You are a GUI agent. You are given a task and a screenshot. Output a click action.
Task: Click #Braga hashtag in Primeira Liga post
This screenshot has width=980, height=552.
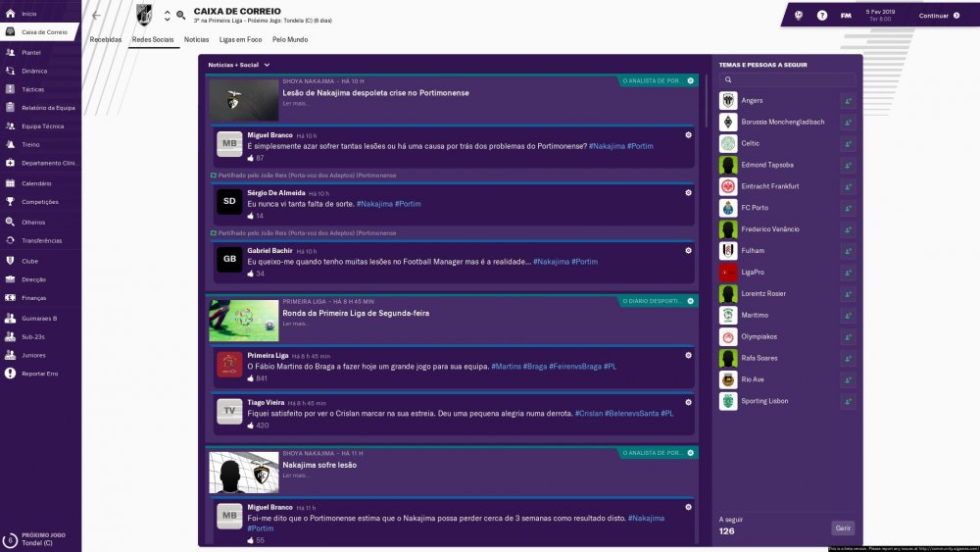click(x=534, y=367)
